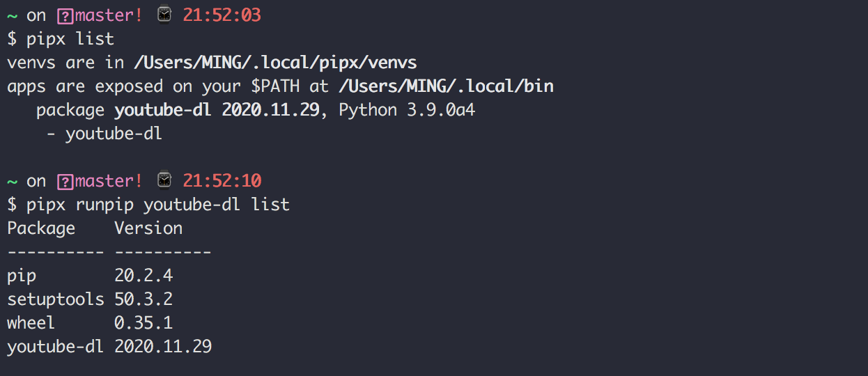
Task: Click the Version column header
Action: coord(148,228)
